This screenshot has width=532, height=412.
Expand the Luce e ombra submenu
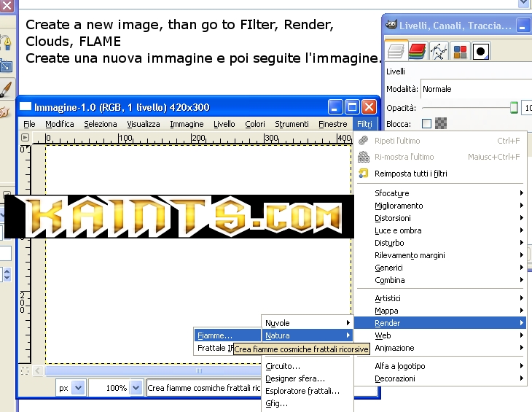[441, 230]
